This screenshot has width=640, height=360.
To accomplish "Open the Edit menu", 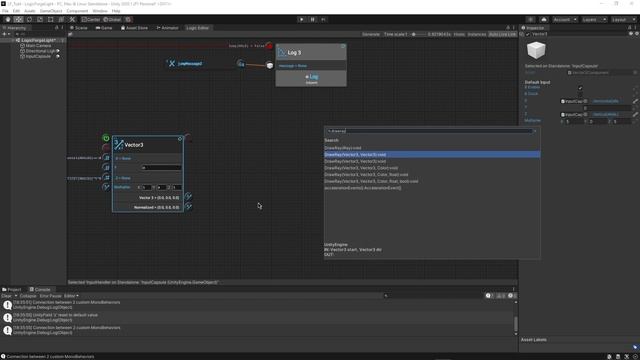I will coord(16,11).
